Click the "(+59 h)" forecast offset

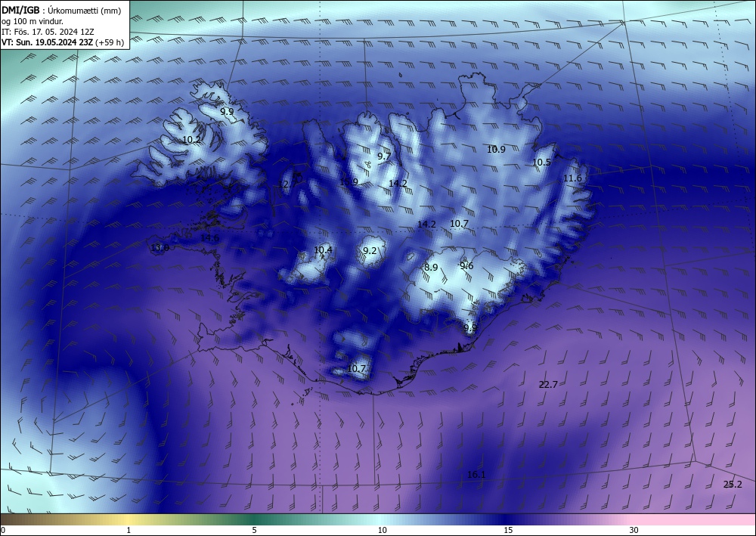point(110,42)
